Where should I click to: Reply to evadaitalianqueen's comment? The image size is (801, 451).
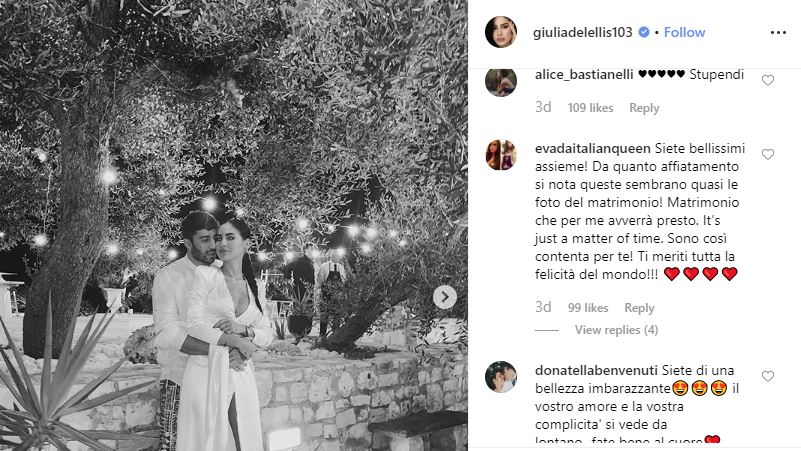639,308
